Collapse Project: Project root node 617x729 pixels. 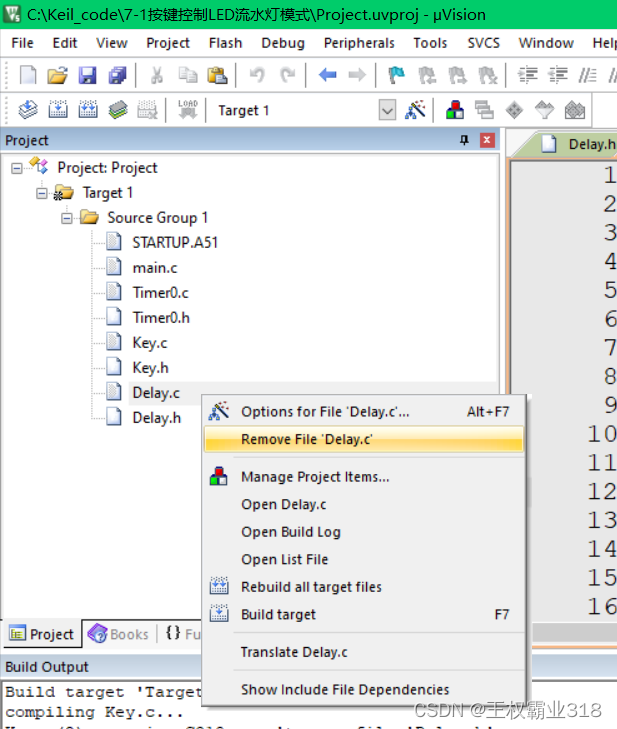tap(17, 168)
